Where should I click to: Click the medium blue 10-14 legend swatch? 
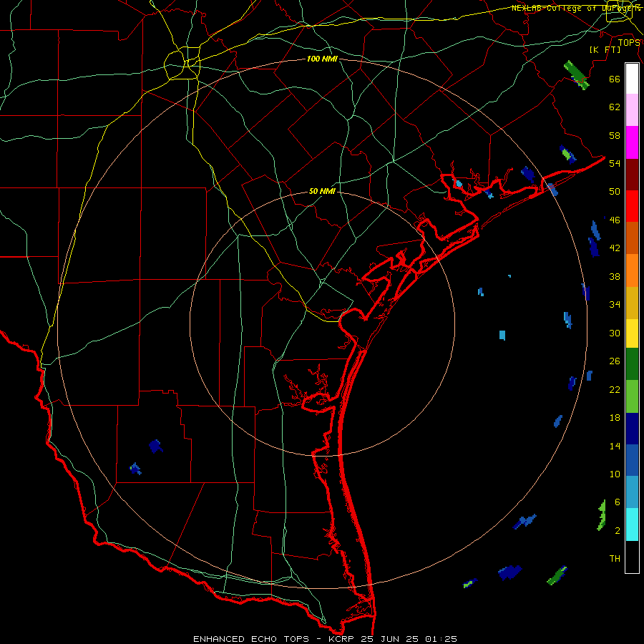(x=632, y=460)
